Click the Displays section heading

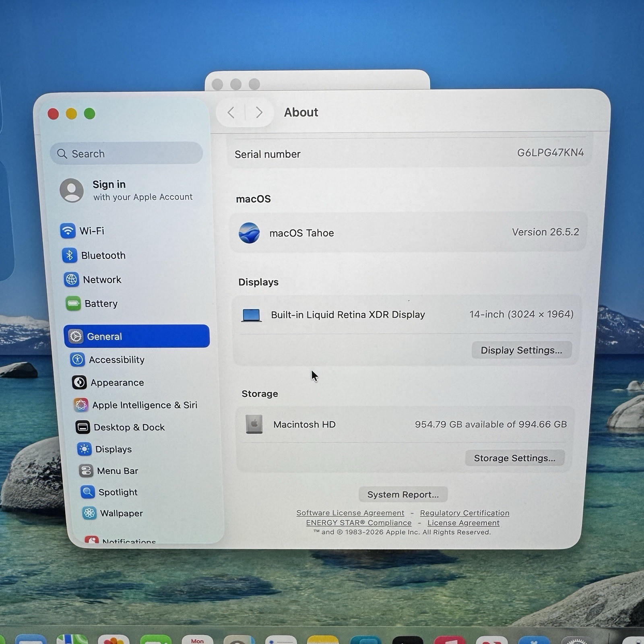[x=258, y=282]
